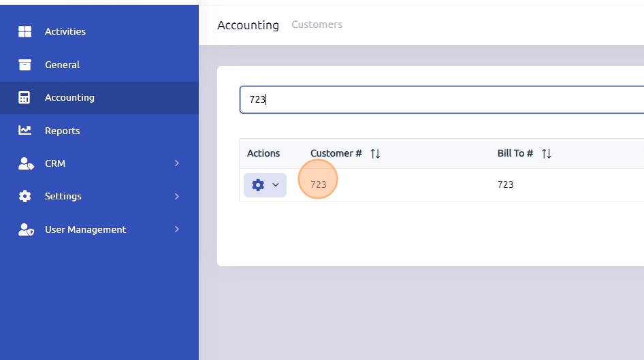
Task: Click the CRM user tag icon
Action: click(x=25, y=163)
